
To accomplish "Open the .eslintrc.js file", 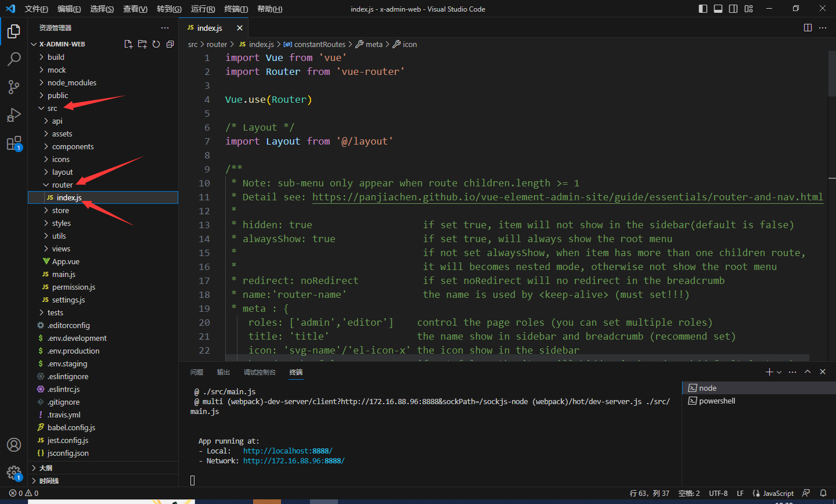I will click(x=103, y=389).
